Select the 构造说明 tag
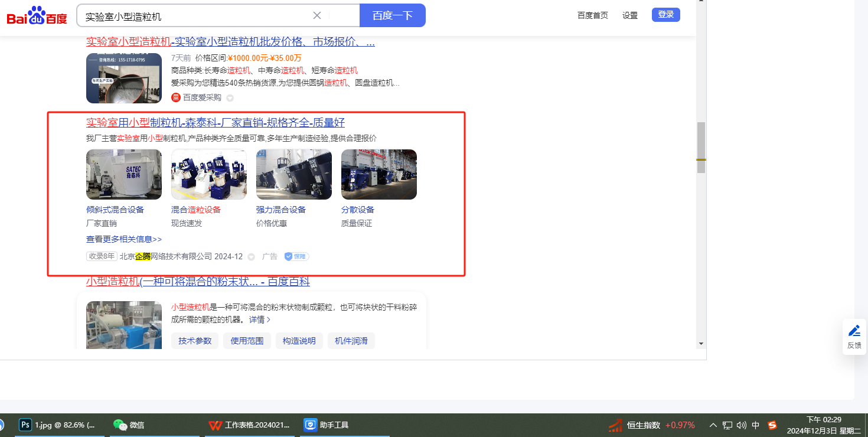 coord(299,341)
